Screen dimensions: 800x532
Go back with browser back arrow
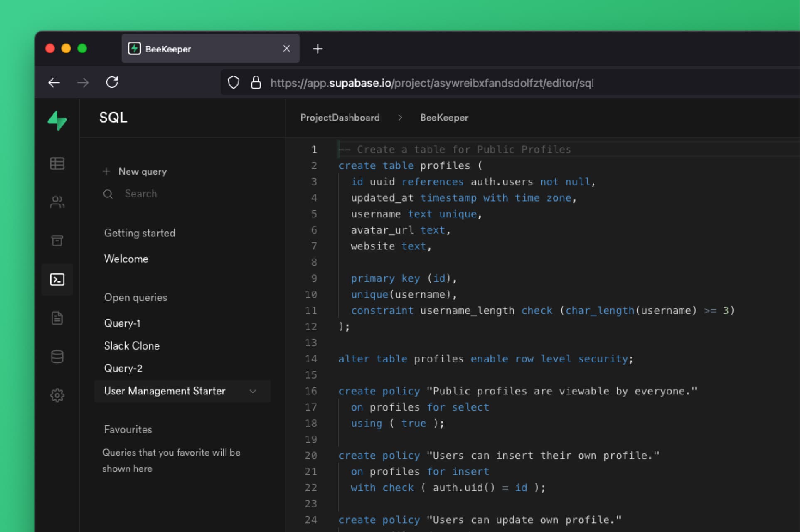tap(54, 82)
